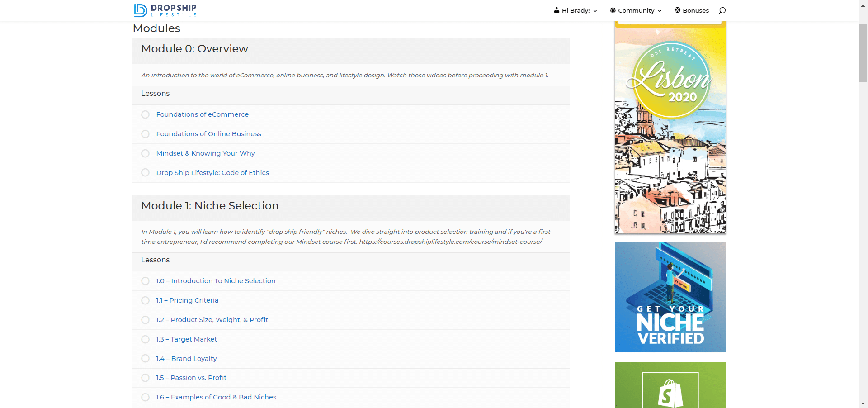The width and height of the screenshot is (868, 408).
Task: Toggle completion circle for 1.6 Examples of Good & Bad Niches
Action: tap(145, 397)
